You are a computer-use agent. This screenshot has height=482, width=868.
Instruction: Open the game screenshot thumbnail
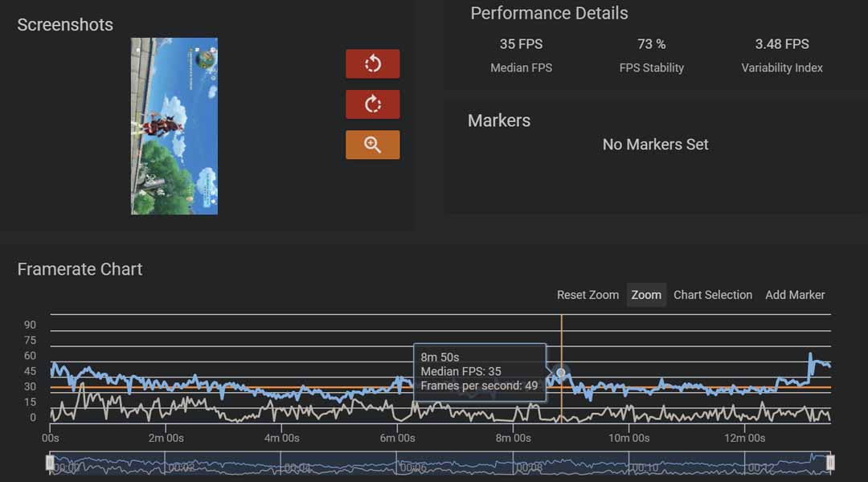point(174,126)
